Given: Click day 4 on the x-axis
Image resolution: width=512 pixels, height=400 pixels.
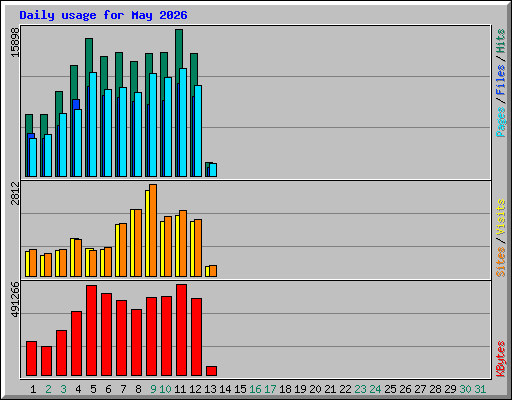Looking at the screenshot, I should pos(78,389).
